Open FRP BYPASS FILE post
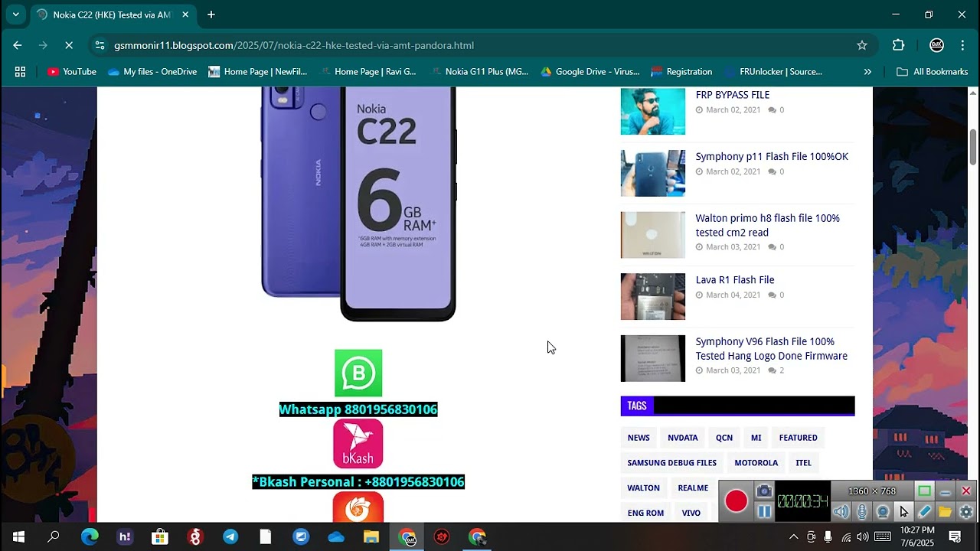This screenshot has height=551, width=980. [x=732, y=95]
